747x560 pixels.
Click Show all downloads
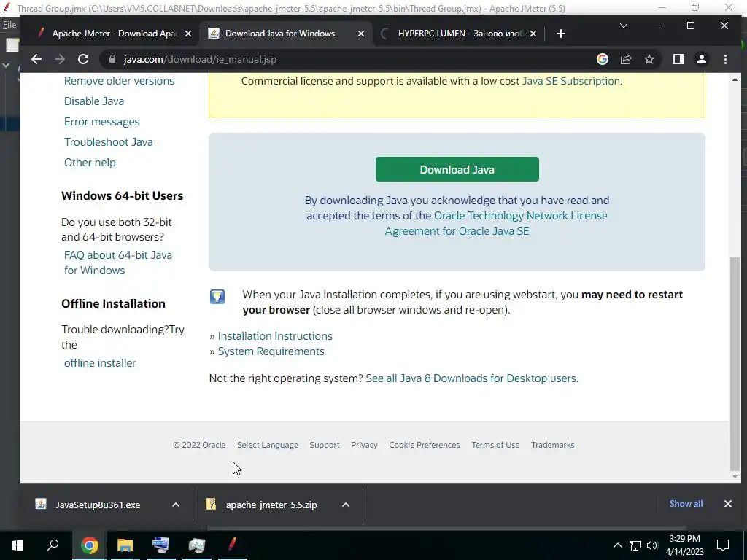[x=686, y=504]
